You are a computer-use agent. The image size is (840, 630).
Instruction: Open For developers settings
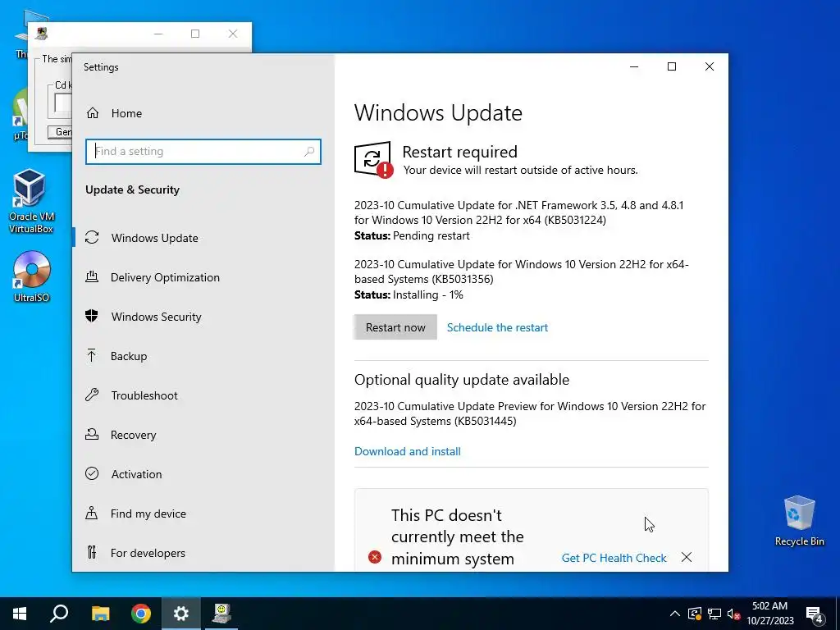[x=203, y=553]
